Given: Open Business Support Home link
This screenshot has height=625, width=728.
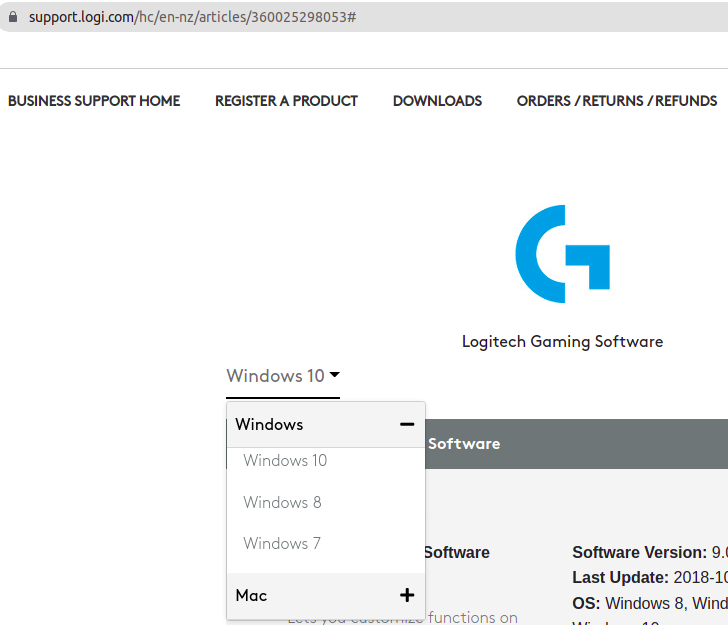Looking at the screenshot, I should click(x=94, y=101).
